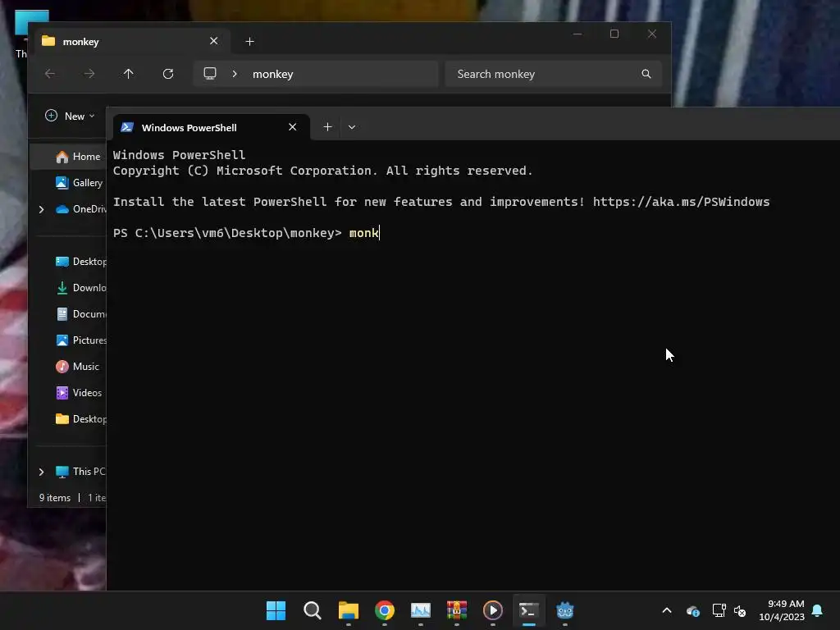840x630 pixels.
Task: Open the clock and date flyout
Action: click(x=782, y=610)
